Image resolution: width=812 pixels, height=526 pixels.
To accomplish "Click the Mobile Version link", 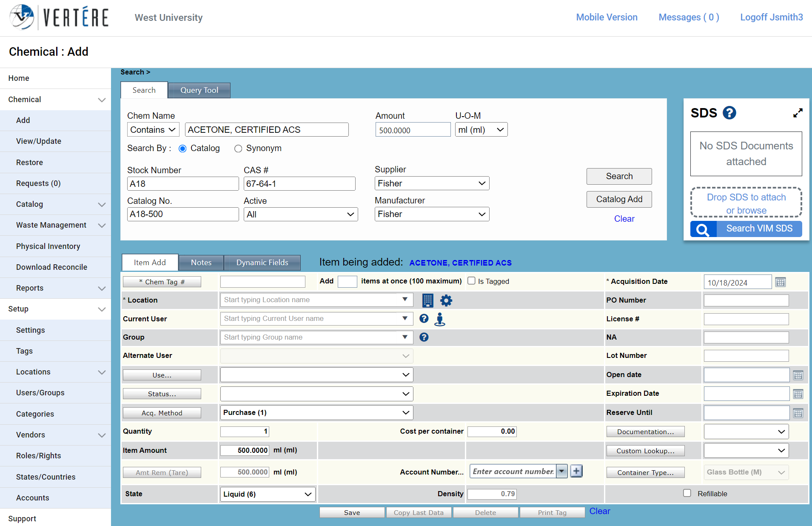I will 607,17.
